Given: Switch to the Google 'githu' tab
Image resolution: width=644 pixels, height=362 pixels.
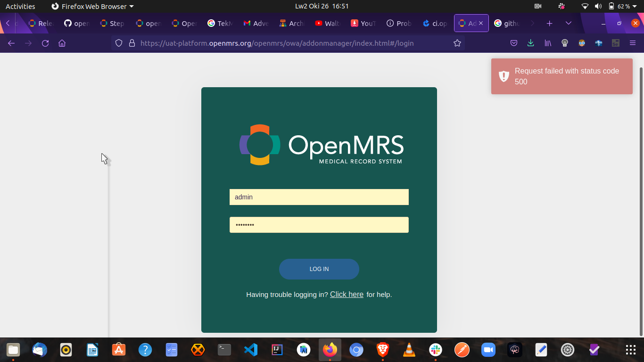Looking at the screenshot, I should pyautogui.click(x=507, y=23).
